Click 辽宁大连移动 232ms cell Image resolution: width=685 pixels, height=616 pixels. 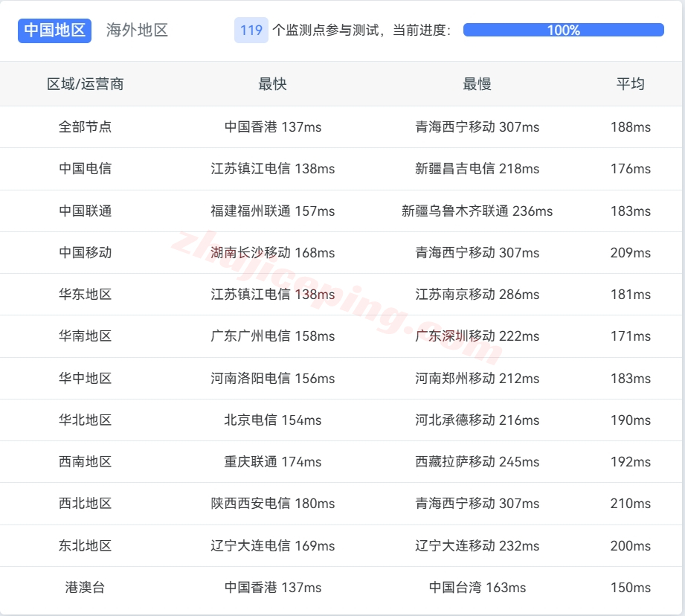(477, 545)
